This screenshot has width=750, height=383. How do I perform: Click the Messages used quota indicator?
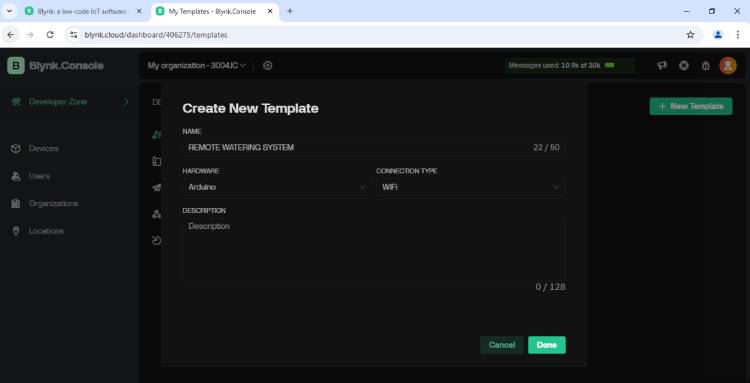(x=570, y=66)
